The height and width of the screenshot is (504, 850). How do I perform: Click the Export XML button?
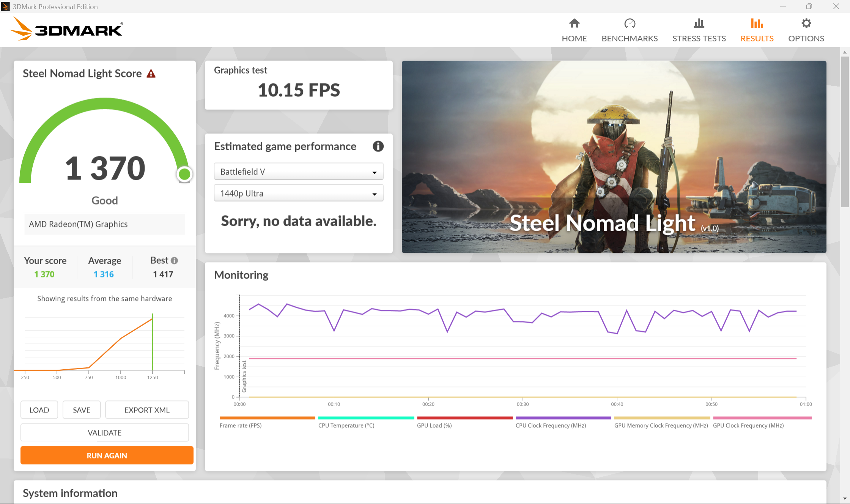pos(147,410)
